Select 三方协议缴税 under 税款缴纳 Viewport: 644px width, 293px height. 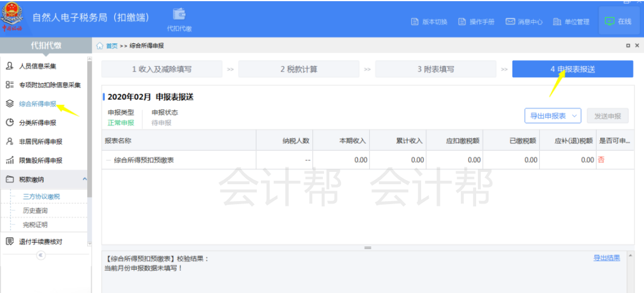pyautogui.click(x=41, y=197)
